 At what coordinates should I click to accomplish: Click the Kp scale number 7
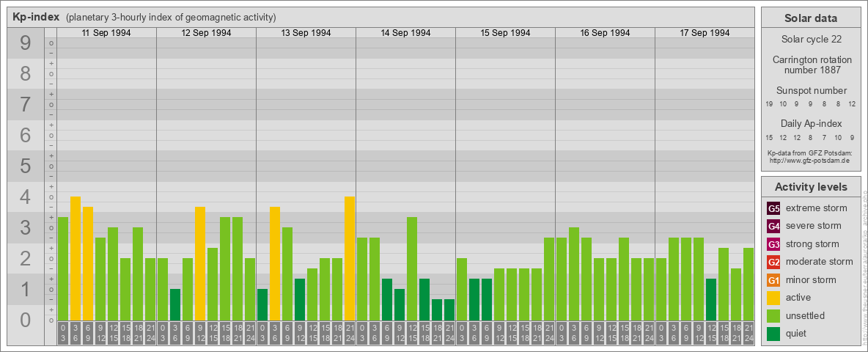[x=25, y=104]
